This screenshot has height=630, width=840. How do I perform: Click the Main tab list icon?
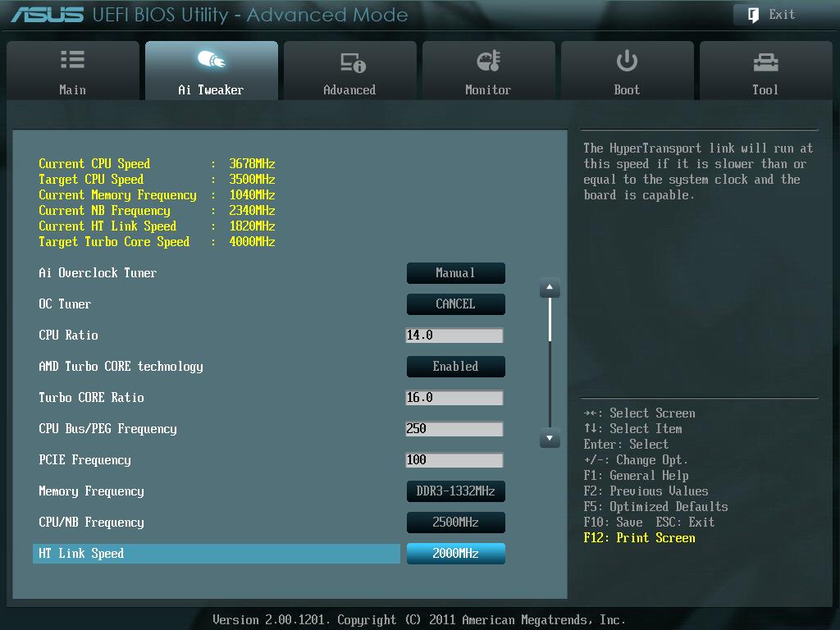click(x=72, y=59)
